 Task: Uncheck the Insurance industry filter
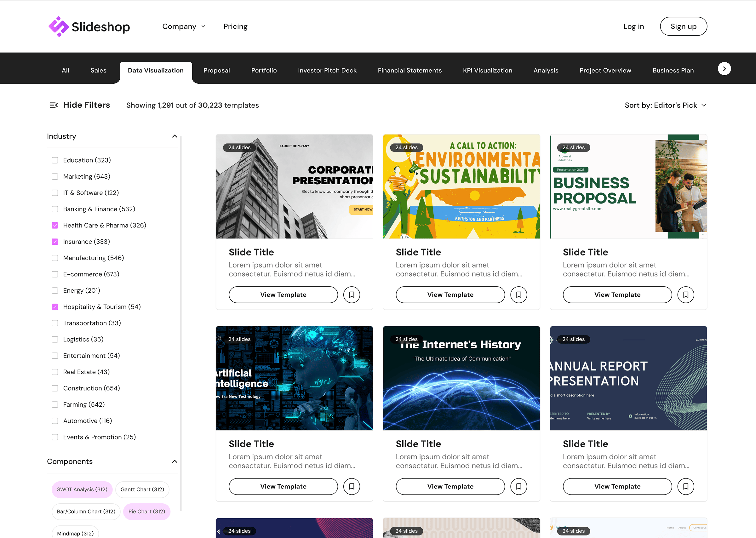pos(55,242)
